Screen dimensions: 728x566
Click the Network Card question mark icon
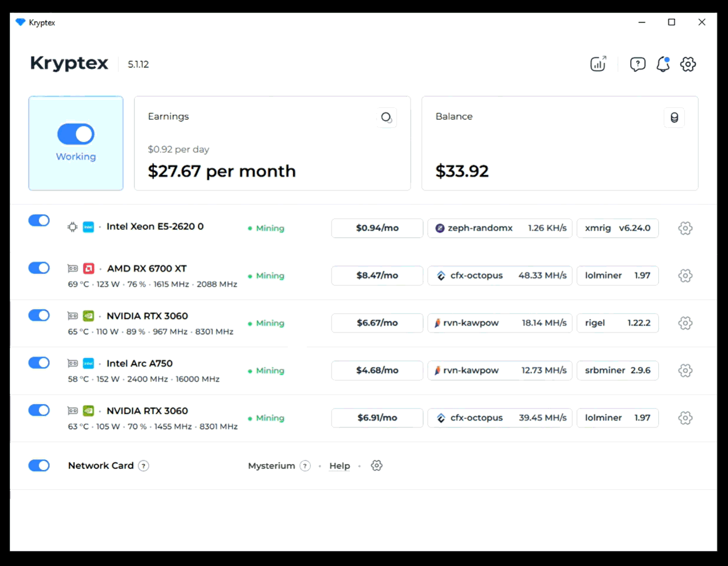click(143, 466)
